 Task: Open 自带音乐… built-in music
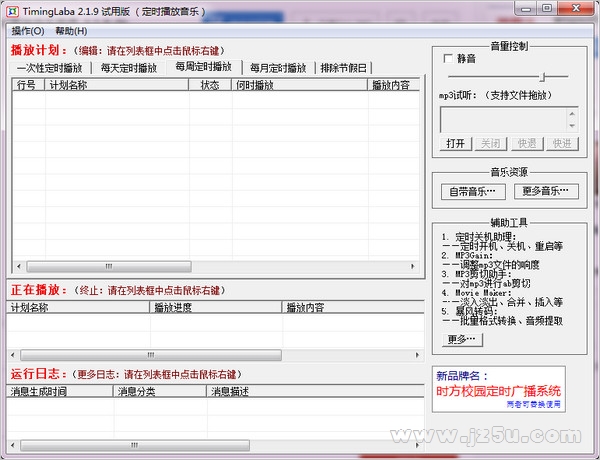pos(473,192)
